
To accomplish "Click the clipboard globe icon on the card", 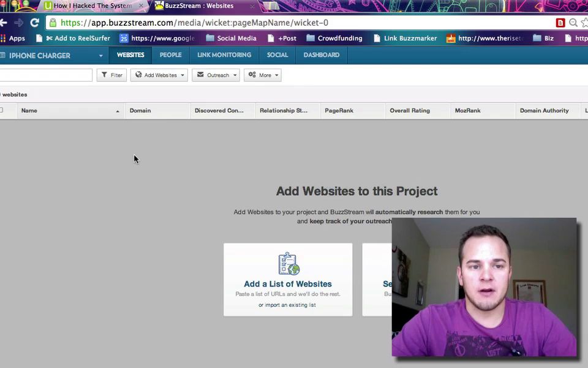I will pyautogui.click(x=288, y=264).
